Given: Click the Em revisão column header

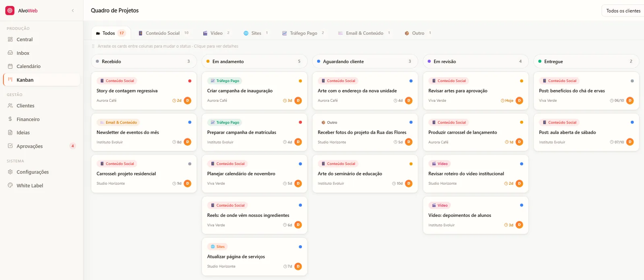Looking at the screenshot, I should click(476, 62).
